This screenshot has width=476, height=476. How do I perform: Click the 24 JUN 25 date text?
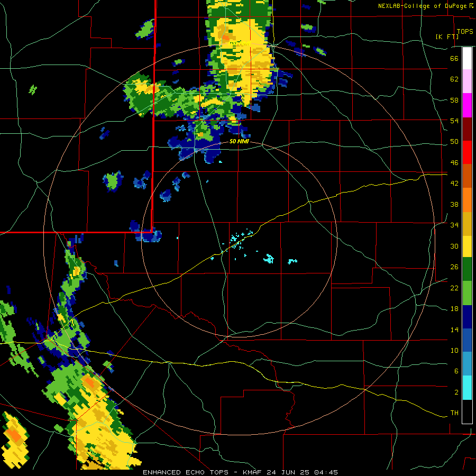tap(289, 472)
